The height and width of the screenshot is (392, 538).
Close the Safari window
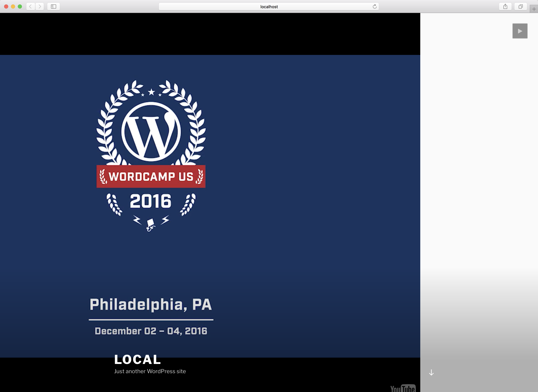(6, 6)
